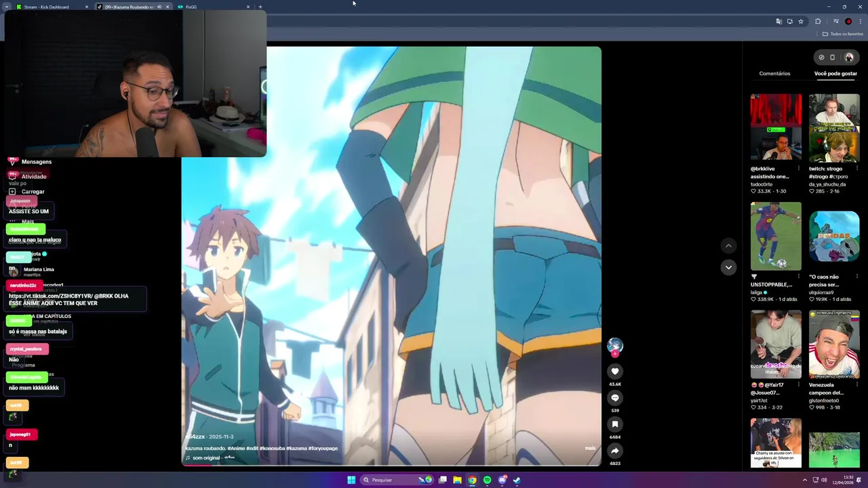This screenshot has width=868, height=488.
Task: Click the Chrome icon in the taskbar
Action: [x=472, y=480]
